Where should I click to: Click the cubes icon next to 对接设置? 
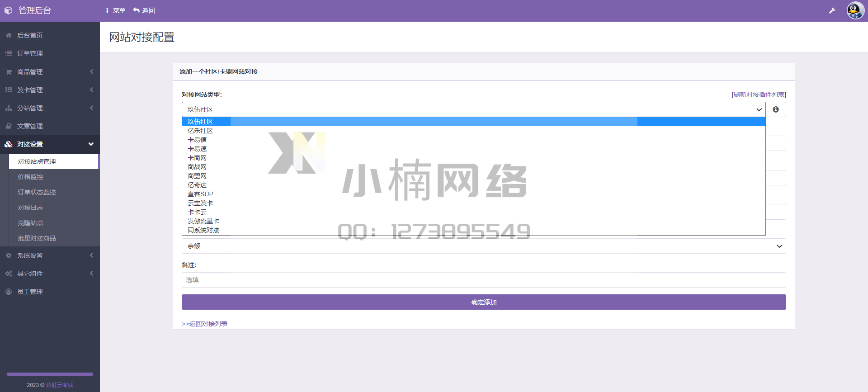pos(9,144)
